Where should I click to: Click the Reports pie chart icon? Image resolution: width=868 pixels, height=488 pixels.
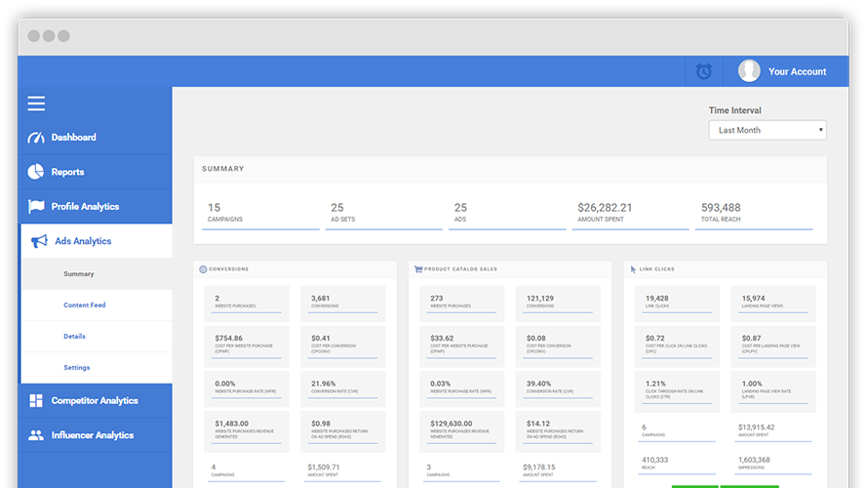[36, 172]
